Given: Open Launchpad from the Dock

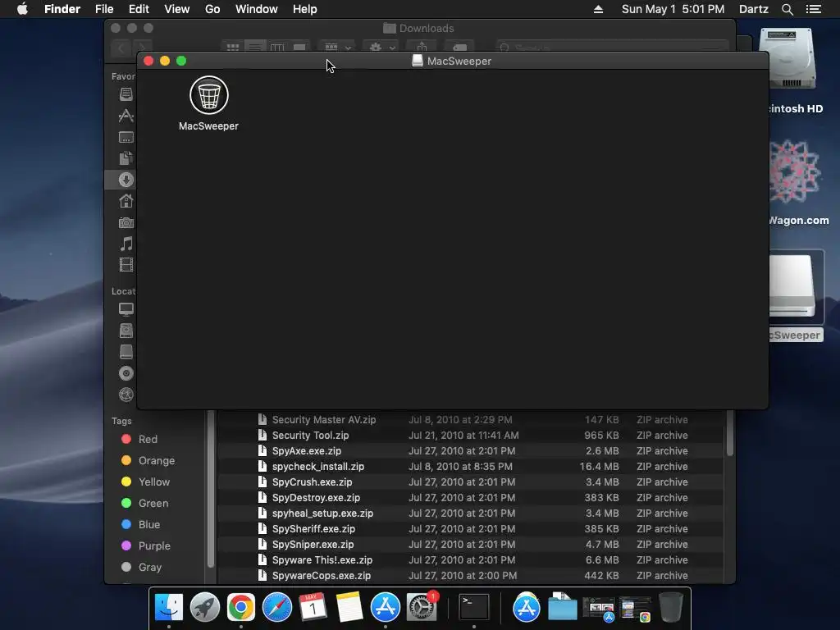Looking at the screenshot, I should click(204, 608).
